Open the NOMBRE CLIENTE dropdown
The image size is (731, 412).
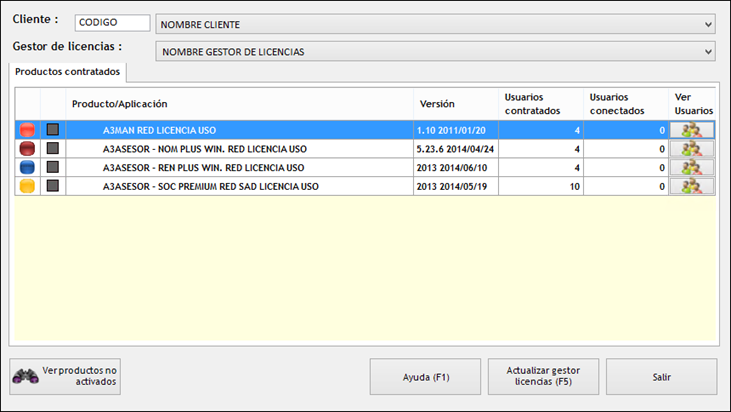435,24
